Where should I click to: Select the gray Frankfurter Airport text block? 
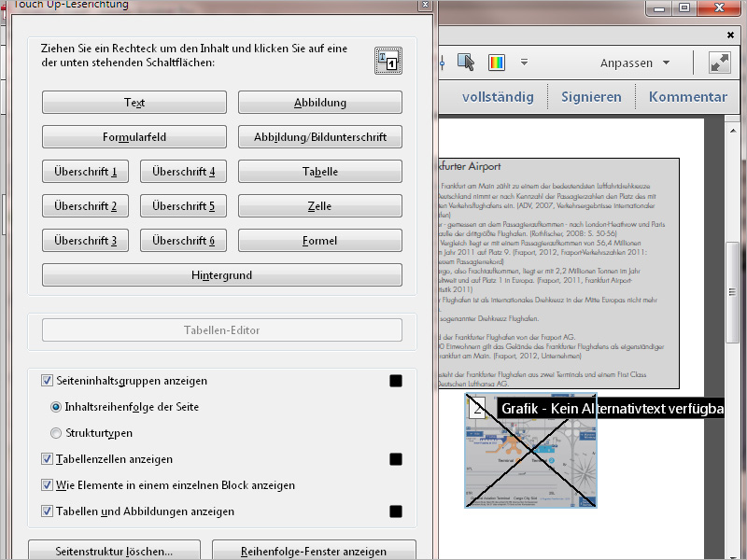[x=558, y=273]
